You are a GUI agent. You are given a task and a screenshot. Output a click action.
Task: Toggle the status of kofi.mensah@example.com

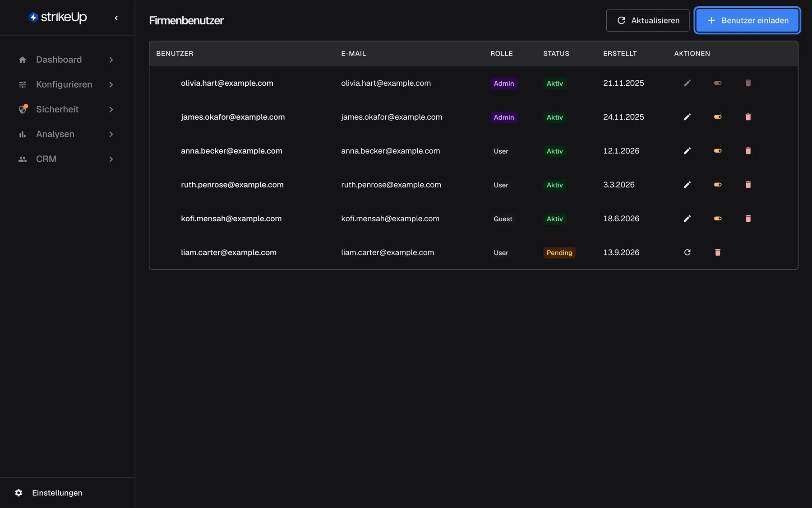click(718, 219)
